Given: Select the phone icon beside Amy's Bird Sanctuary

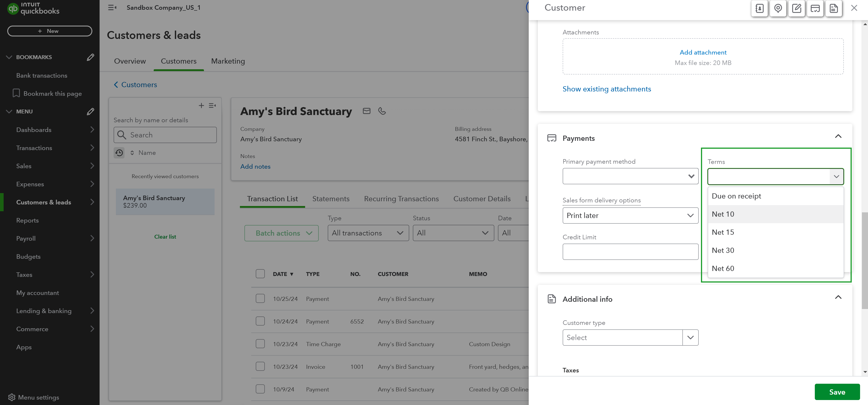Looking at the screenshot, I should [382, 111].
